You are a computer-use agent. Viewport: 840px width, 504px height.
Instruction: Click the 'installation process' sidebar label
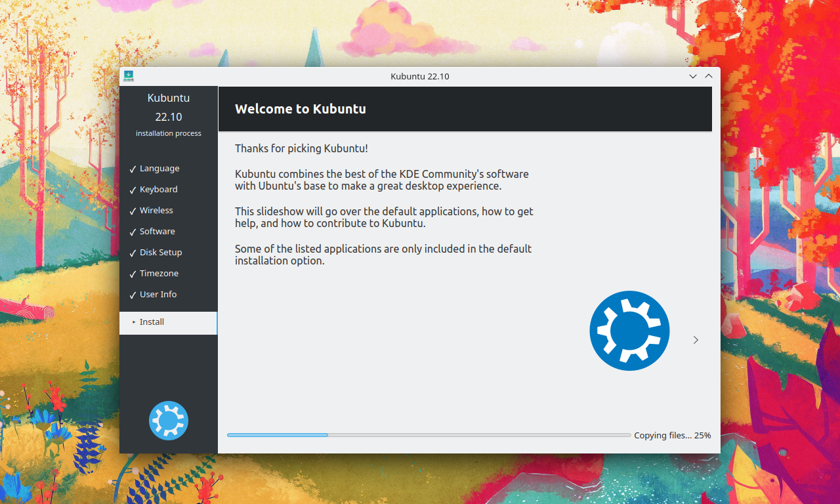pyautogui.click(x=169, y=133)
